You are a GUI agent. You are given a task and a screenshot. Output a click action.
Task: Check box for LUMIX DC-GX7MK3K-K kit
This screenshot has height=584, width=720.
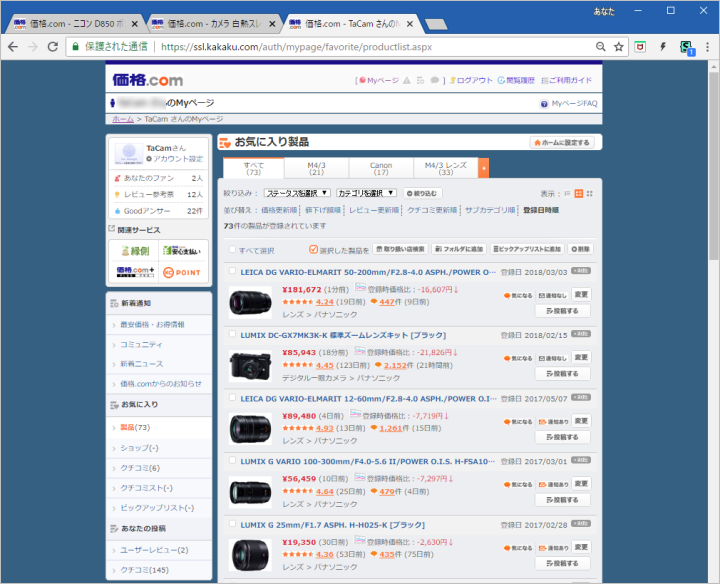coord(232,334)
